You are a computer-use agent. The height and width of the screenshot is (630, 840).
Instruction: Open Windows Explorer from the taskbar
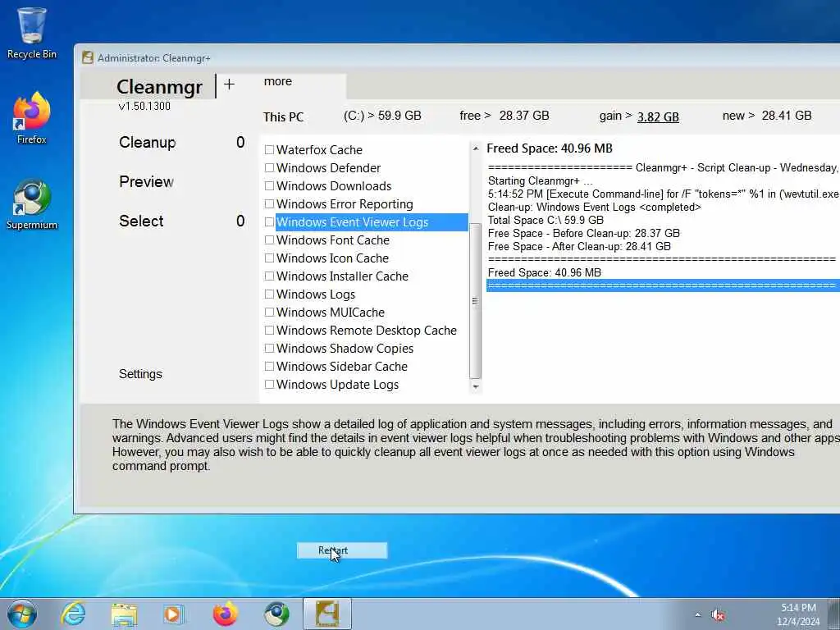pyautogui.click(x=124, y=614)
